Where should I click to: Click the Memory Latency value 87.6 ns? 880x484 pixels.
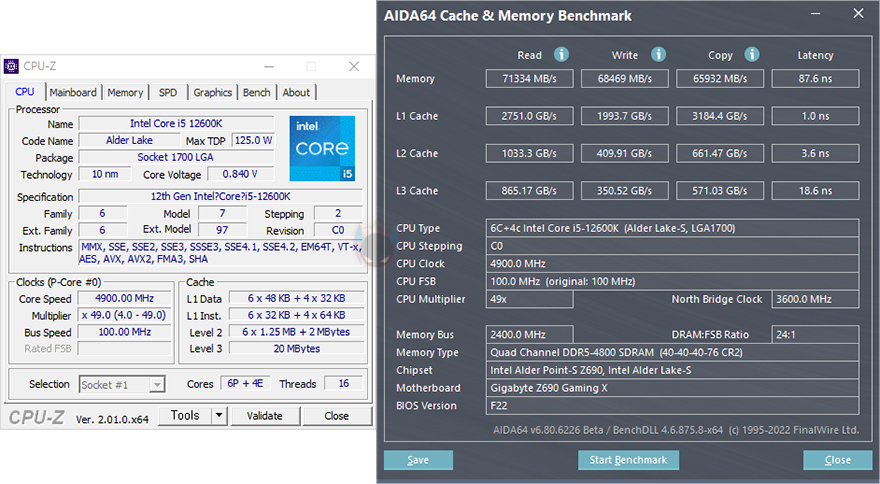click(x=815, y=79)
